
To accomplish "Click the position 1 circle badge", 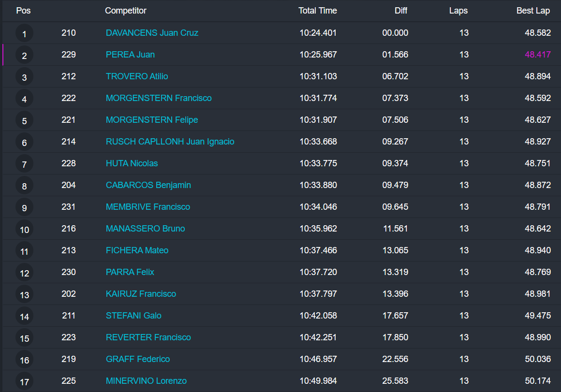I will tap(25, 33).
